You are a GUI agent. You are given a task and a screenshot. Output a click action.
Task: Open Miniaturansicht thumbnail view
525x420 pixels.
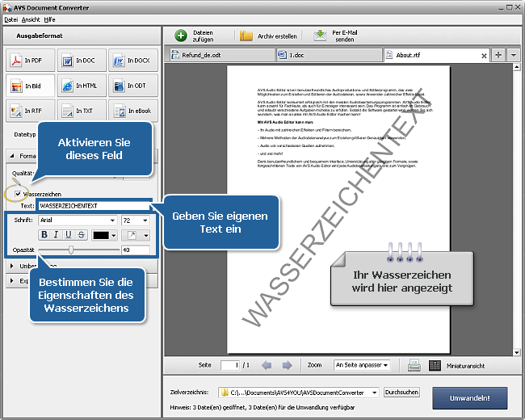457,366
